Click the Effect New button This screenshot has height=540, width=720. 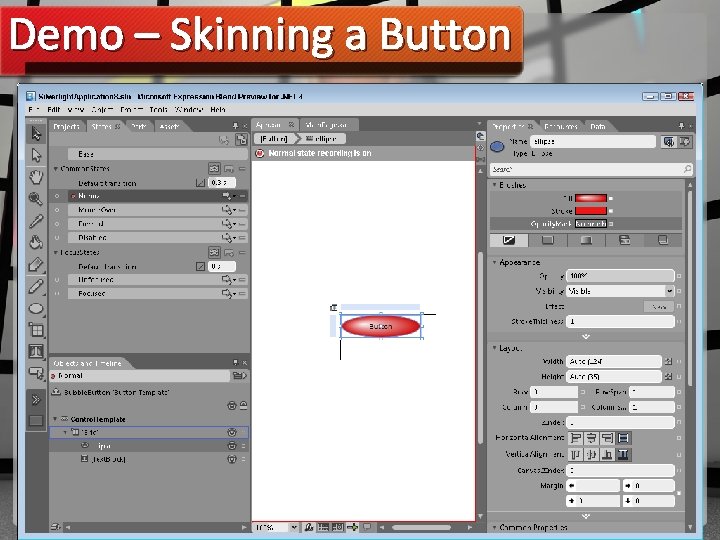659,306
